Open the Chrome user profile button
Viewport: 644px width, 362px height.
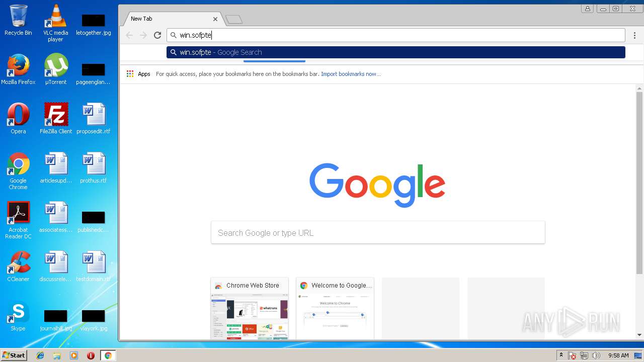pyautogui.click(x=587, y=9)
